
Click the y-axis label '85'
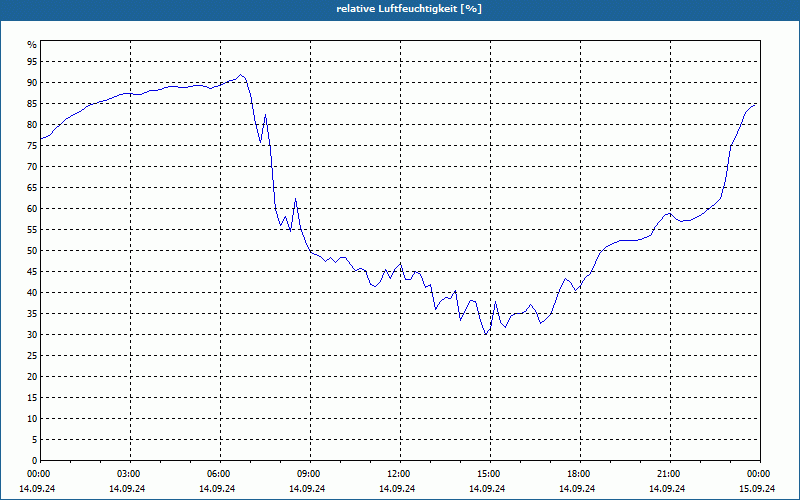tap(32, 104)
